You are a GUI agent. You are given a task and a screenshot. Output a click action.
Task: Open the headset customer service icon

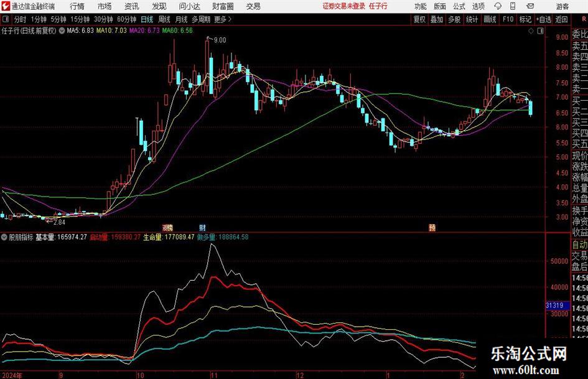pos(498,6)
